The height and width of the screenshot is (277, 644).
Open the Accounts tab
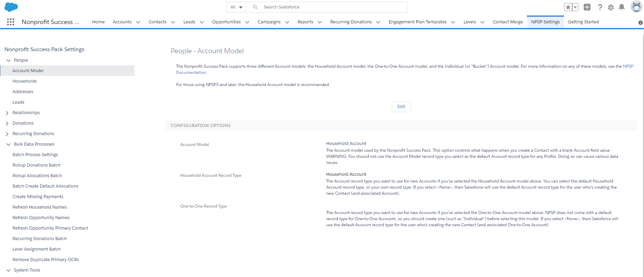[x=122, y=22]
